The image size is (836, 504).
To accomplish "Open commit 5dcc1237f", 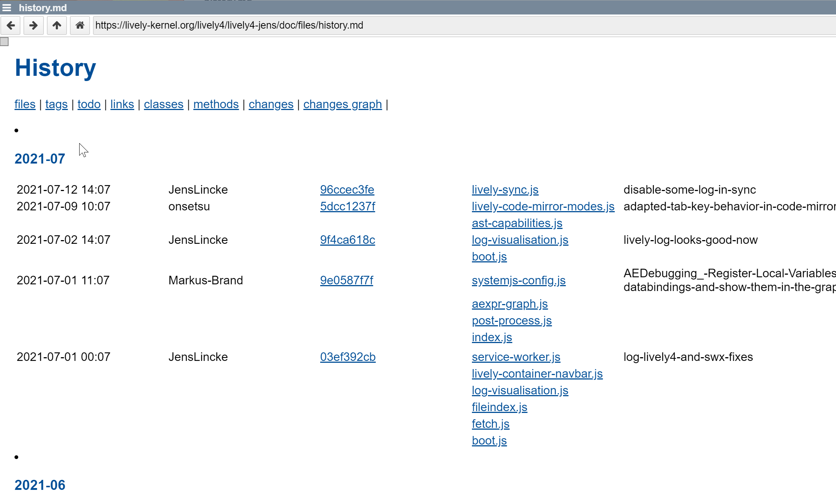I will (348, 206).
